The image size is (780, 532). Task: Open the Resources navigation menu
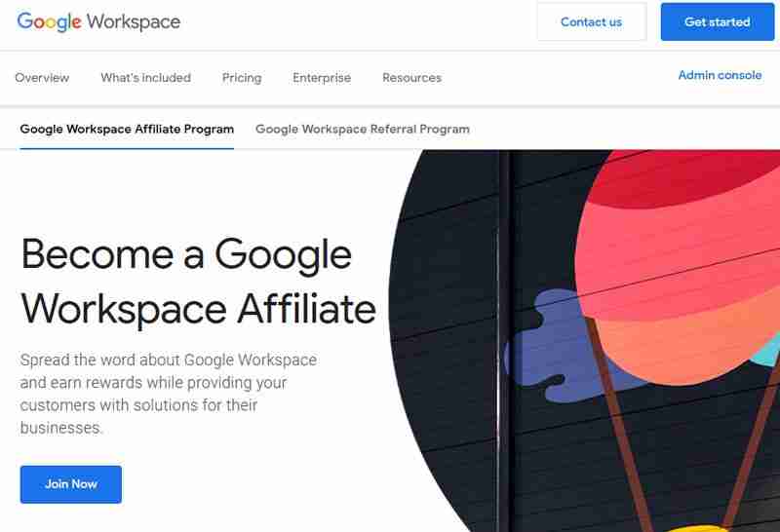pos(411,78)
